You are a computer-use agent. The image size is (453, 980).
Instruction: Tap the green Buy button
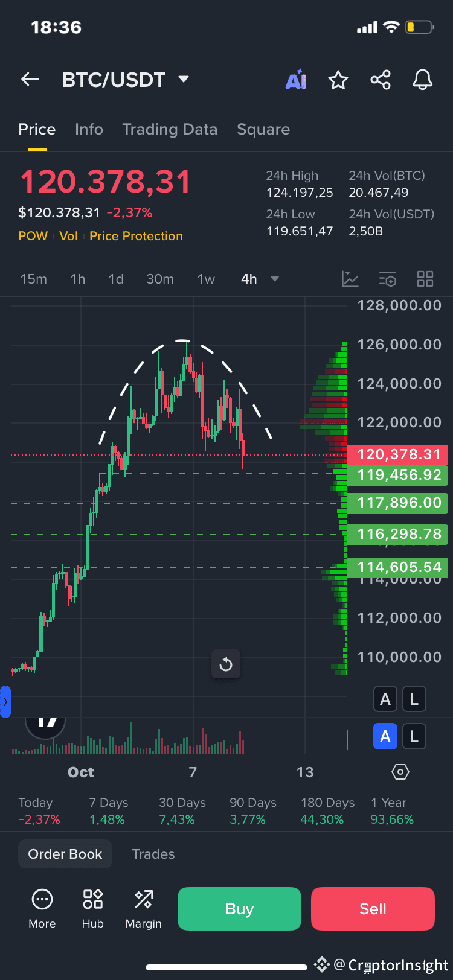[239, 909]
